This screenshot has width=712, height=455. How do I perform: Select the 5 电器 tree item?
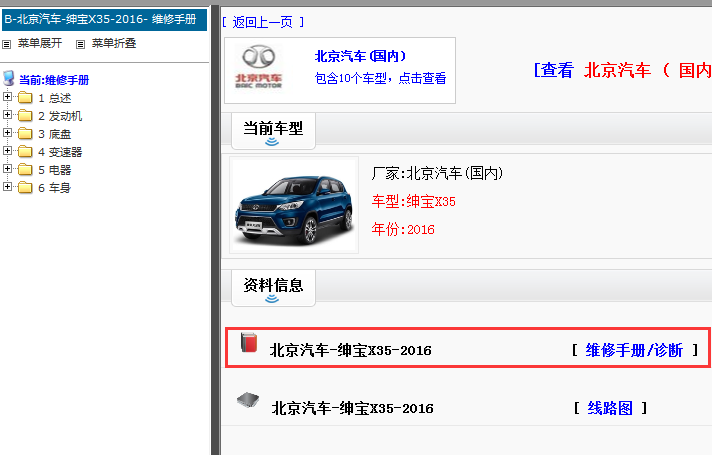[x=54, y=170]
